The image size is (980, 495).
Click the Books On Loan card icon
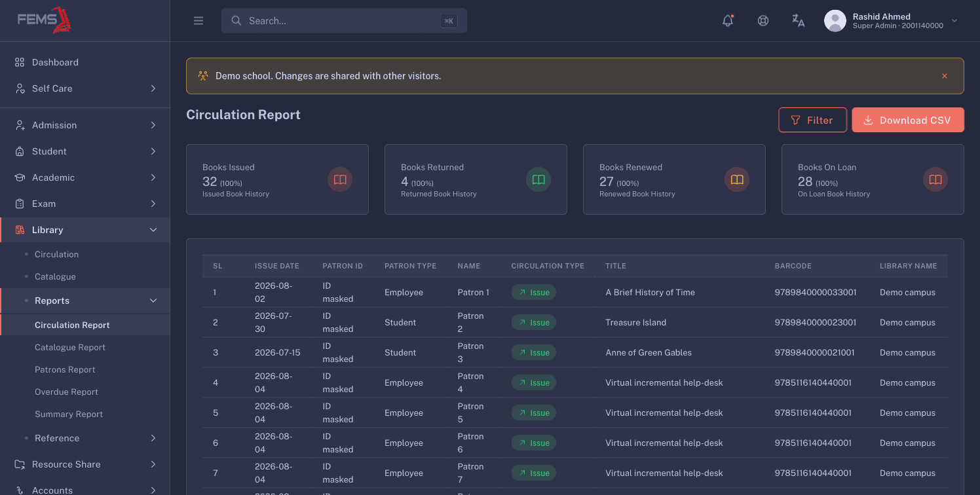click(x=935, y=179)
